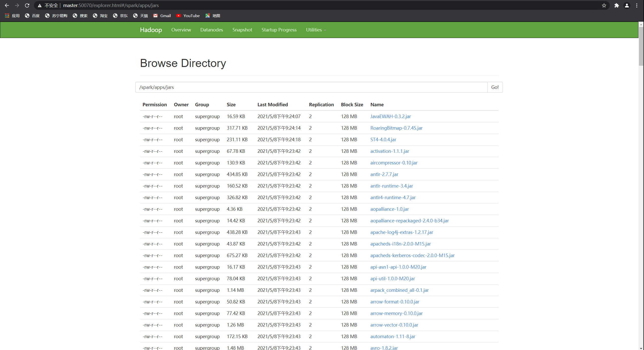Reload the page with refresh icon

coord(27,5)
